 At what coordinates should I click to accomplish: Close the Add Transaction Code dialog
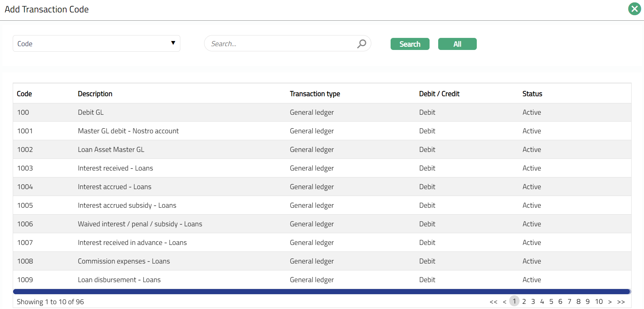coord(634,9)
